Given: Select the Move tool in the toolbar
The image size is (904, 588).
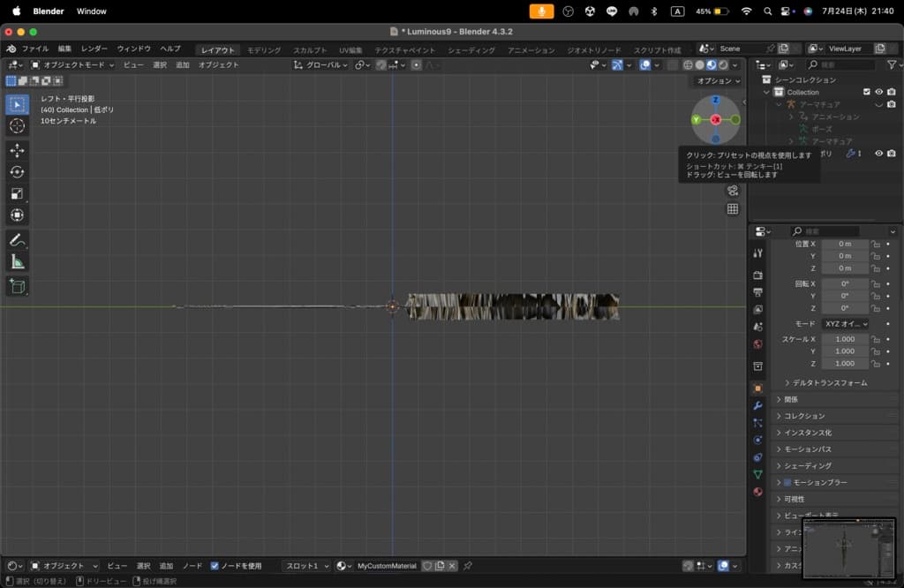Looking at the screenshot, I should (x=17, y=150).
